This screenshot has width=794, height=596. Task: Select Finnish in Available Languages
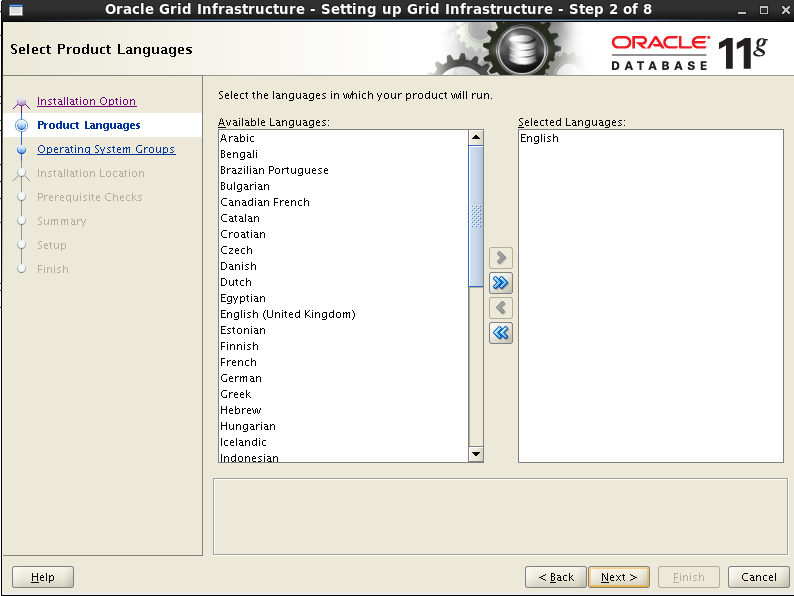pyautogui.click(x=344, y=346)
